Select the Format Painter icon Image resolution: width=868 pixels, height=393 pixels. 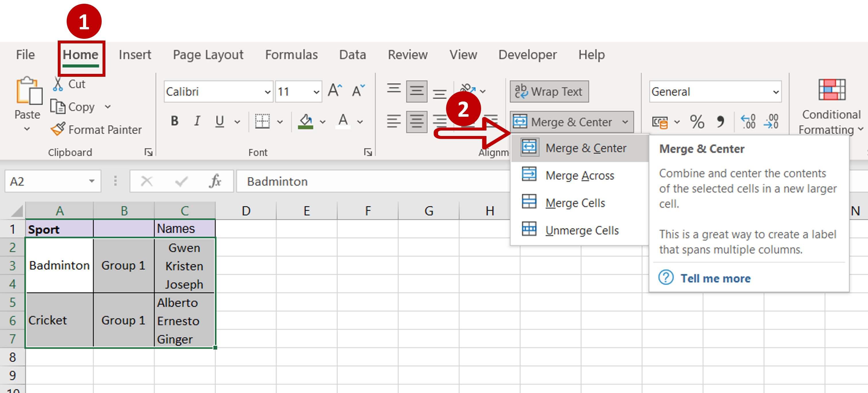pos(57,129)
